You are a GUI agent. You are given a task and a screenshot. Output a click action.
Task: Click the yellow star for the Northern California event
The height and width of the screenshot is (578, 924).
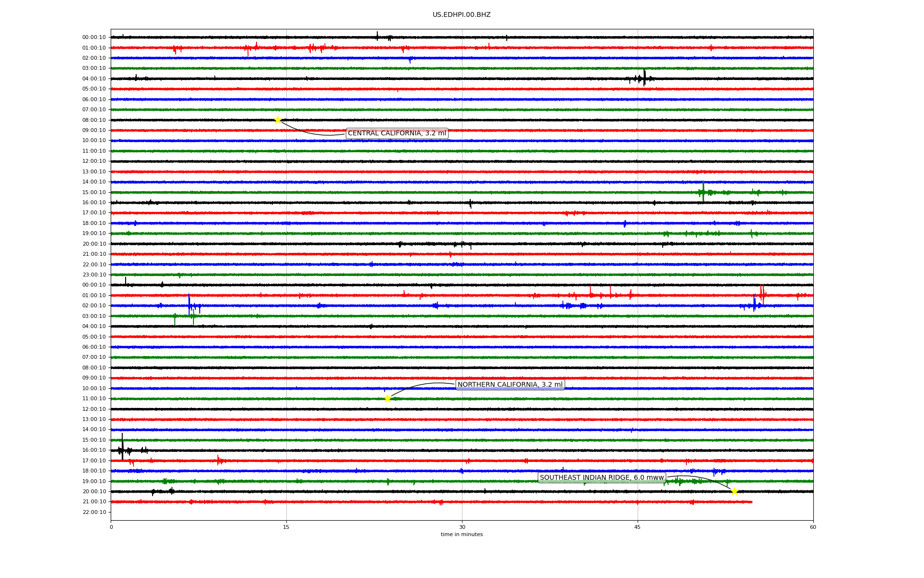pyautogui.click(x=387, y=398)
